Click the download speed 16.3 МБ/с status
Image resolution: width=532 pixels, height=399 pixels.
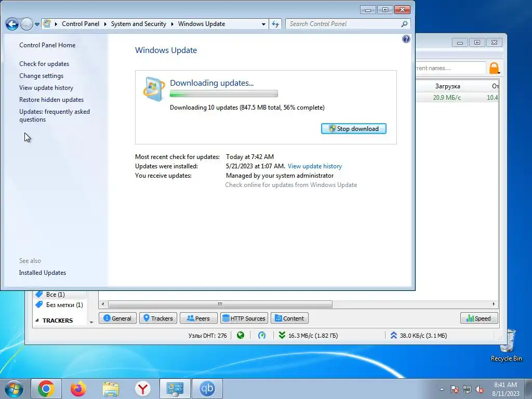(x=309, y=336)
